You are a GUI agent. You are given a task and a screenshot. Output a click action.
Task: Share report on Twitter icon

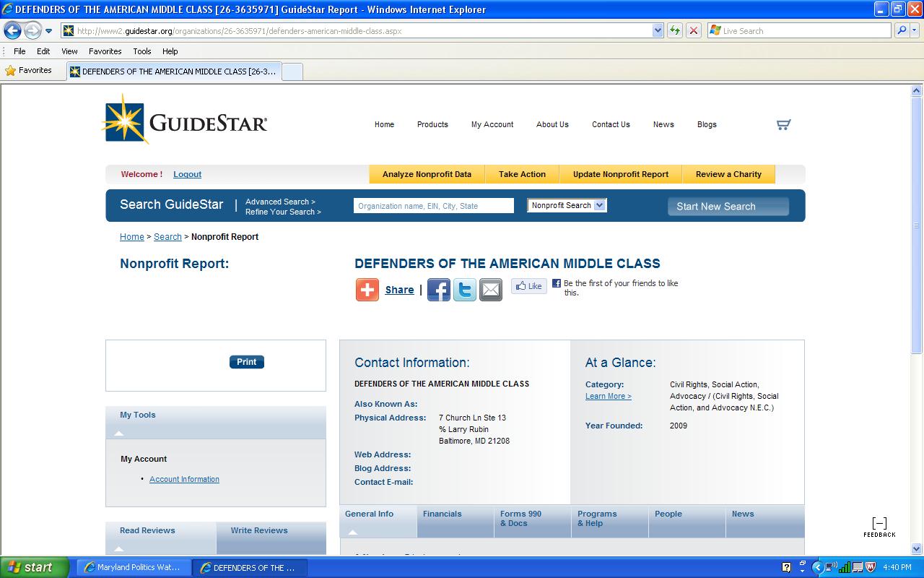465,290
